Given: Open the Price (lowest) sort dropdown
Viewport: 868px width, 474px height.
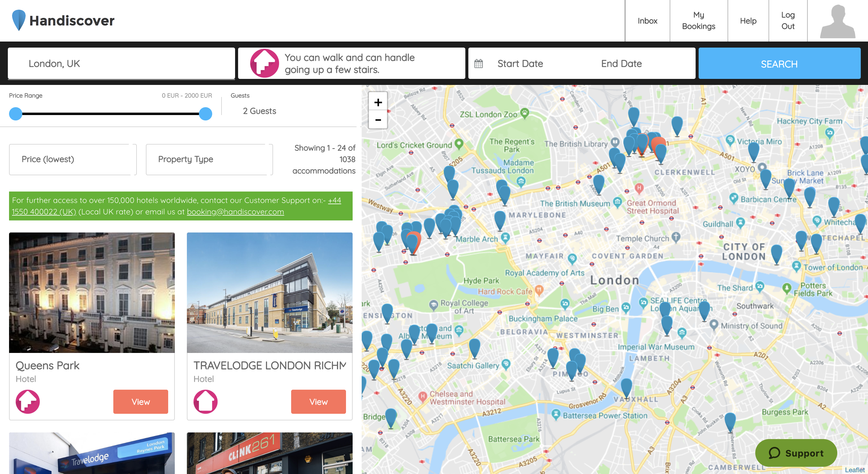Looking at the screenshot, I should (x=73, y=159).
